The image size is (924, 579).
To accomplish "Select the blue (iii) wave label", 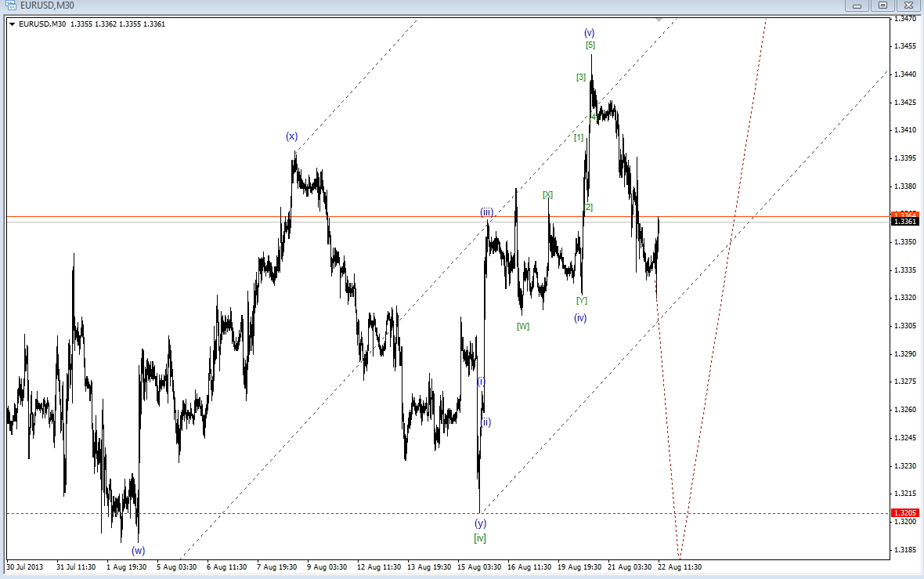I will (486, 212).
